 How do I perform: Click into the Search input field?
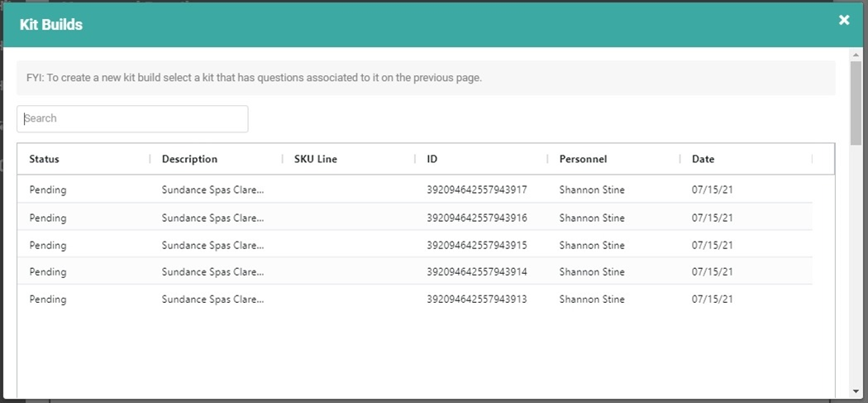pyautogui.click(x=132, y=118)
